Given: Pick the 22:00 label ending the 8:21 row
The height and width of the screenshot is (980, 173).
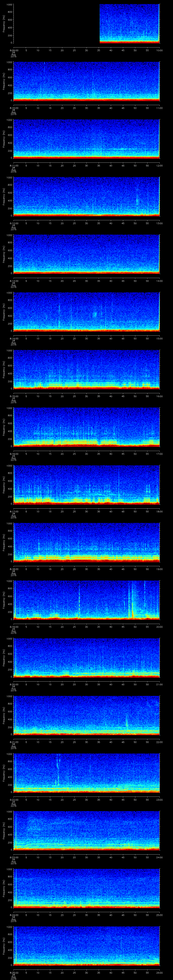Looking at the screenshot, I should pyautogui.click(x=159, y=742).
